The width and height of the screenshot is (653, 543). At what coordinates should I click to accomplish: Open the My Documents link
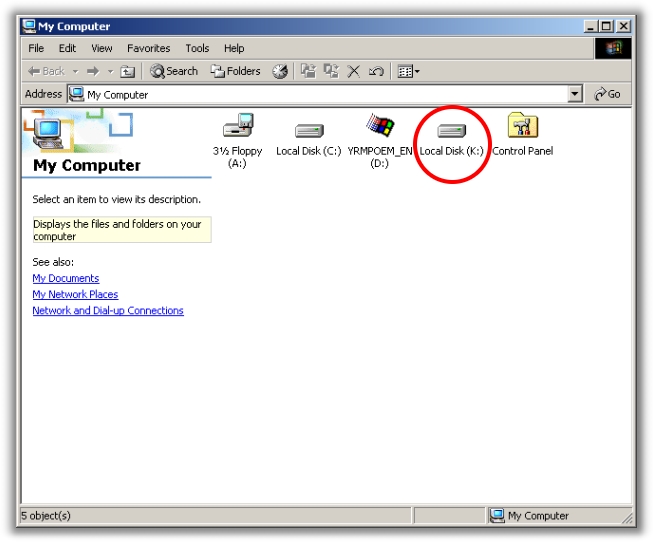coord(66,278)
